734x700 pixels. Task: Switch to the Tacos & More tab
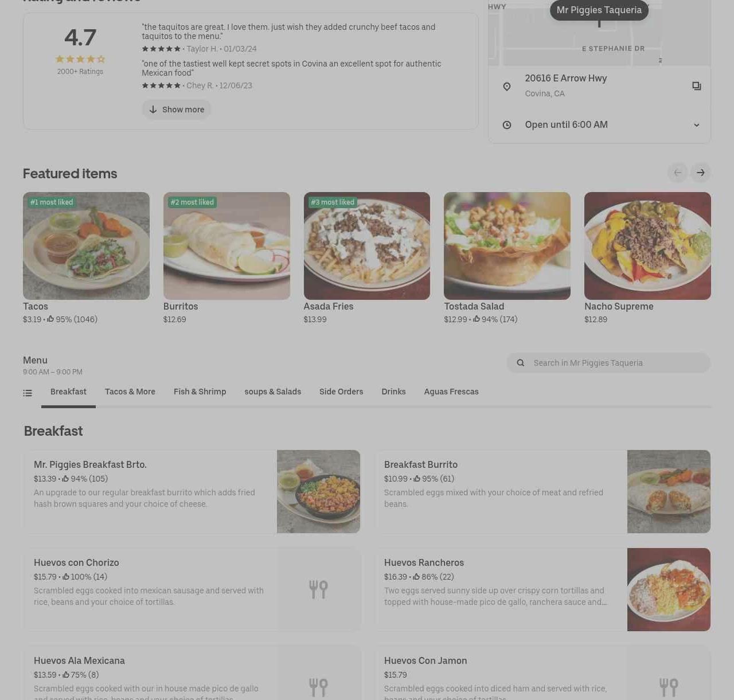(130, 392)
